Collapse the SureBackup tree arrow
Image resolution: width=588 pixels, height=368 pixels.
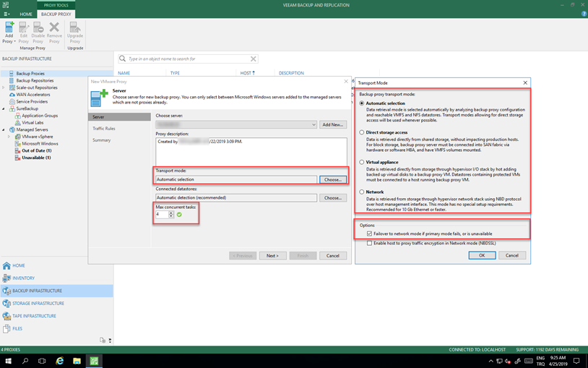pyautogui.click(x=4, y=108)
